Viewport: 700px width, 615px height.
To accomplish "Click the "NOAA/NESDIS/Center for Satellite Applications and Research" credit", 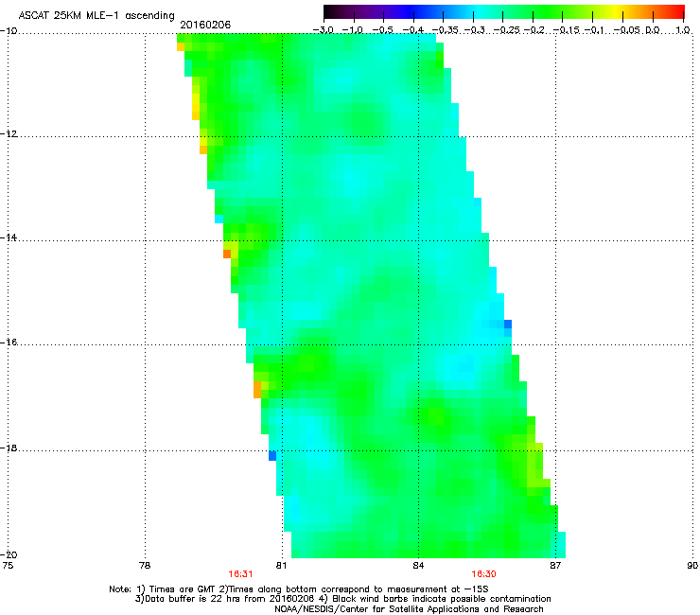I will click(409, 609).
